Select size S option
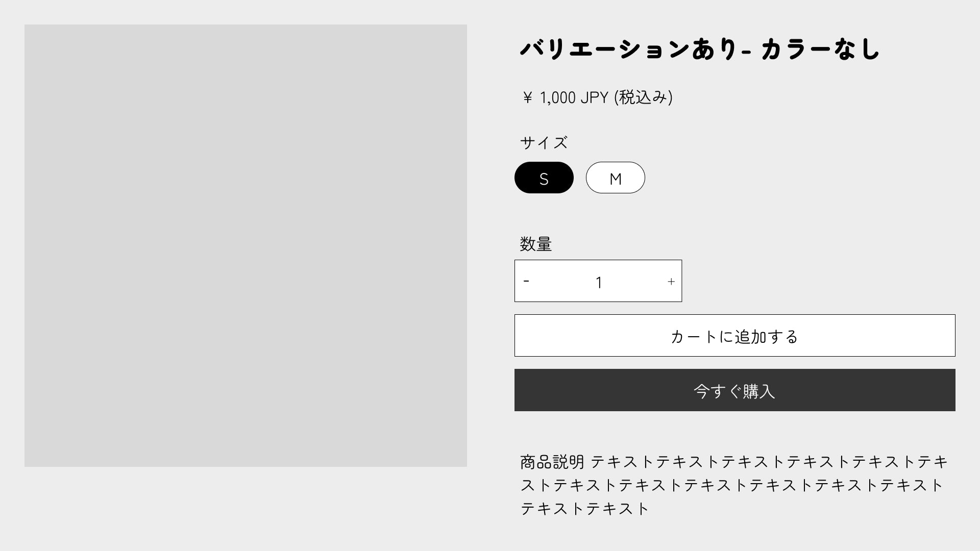Viewport: 980px width, 551px height. [544, 178]
